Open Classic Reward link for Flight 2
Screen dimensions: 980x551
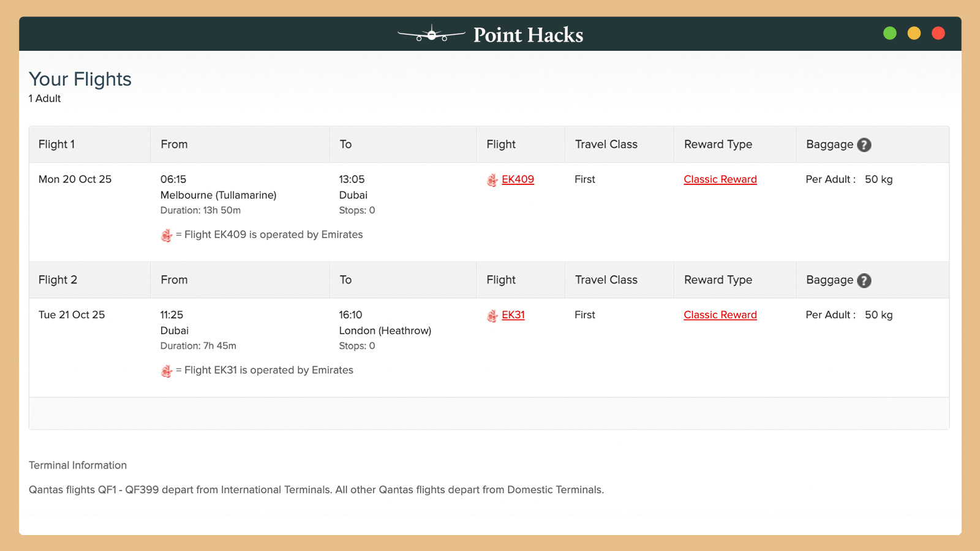720,315
